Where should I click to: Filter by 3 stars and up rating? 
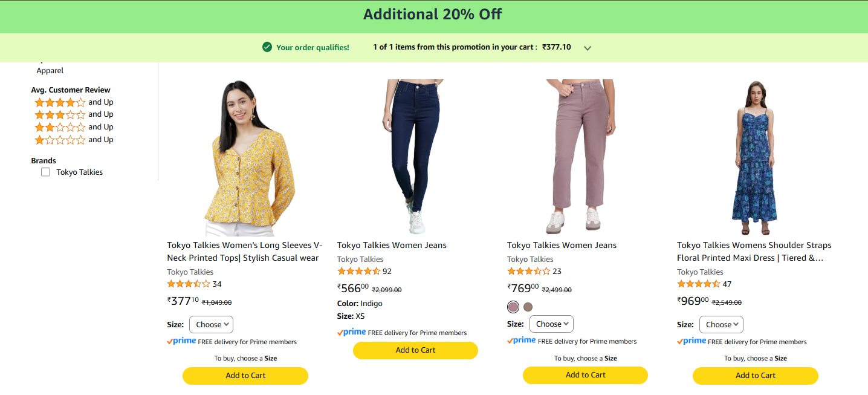click(x=74, y=114)
